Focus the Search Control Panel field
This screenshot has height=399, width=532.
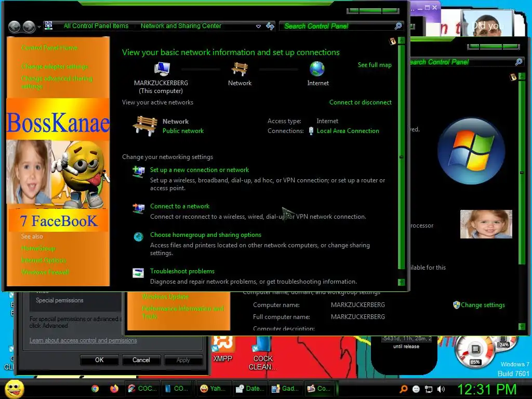[337, 26]
